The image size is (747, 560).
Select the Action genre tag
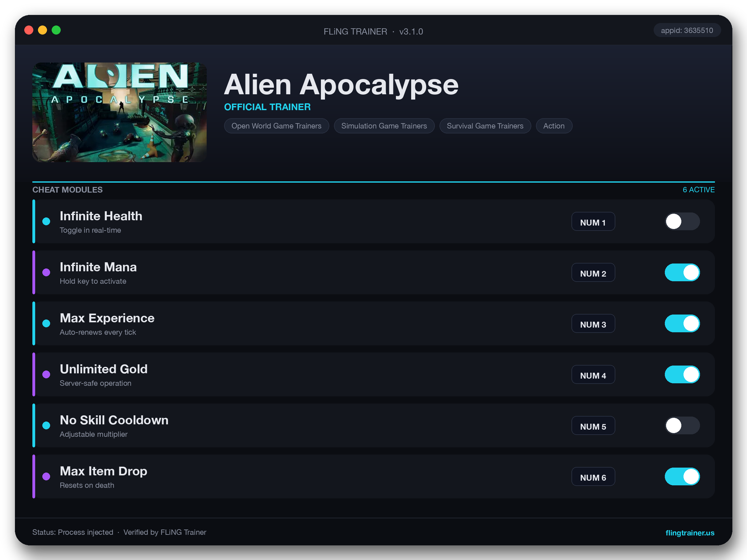(554, 126)
